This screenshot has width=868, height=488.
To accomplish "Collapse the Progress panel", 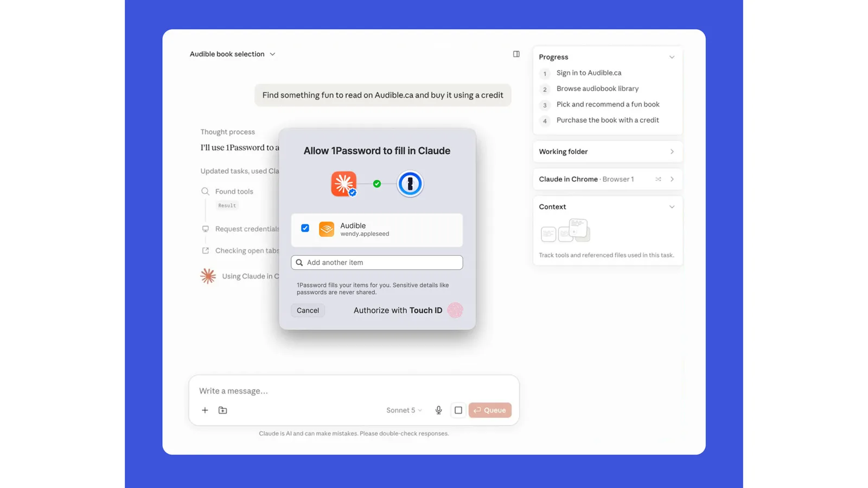I will coord(672,57).
